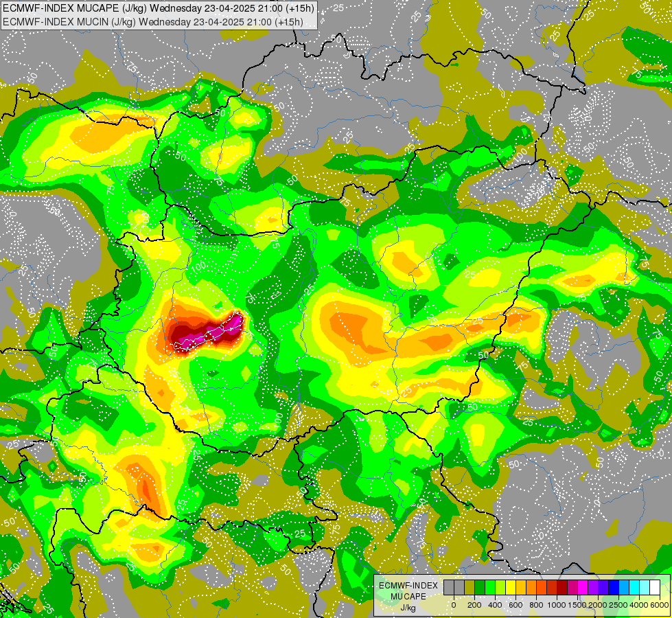Click the MUCIN title line in the header
The height and width of the screenshot is (618, 672).
[x=152, y=21]
